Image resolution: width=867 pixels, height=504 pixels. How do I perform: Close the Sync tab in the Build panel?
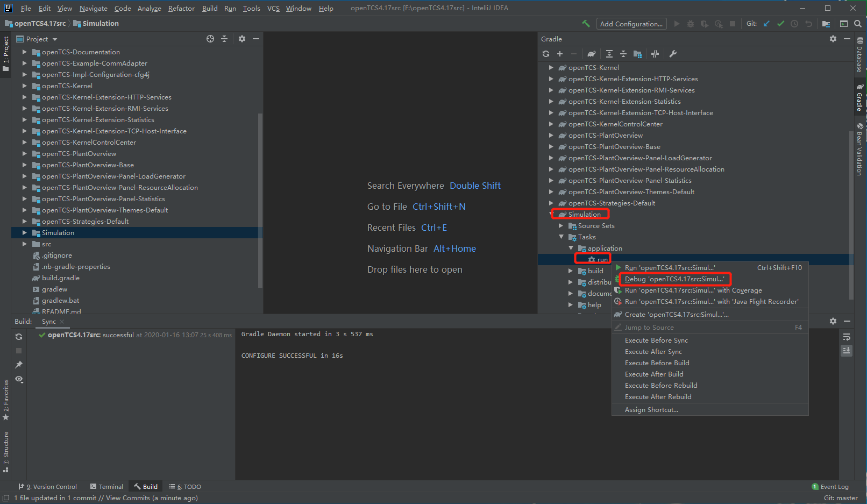[62, 322]
